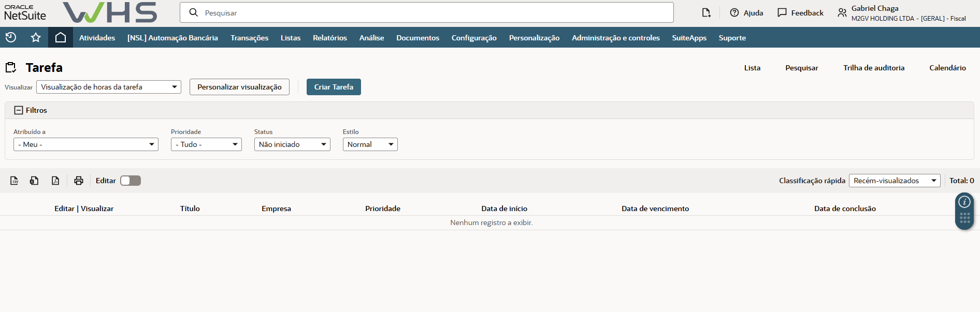Open the Classificação rápida dropdown
This screenshot has height=312, width=980.
[895, 181]
